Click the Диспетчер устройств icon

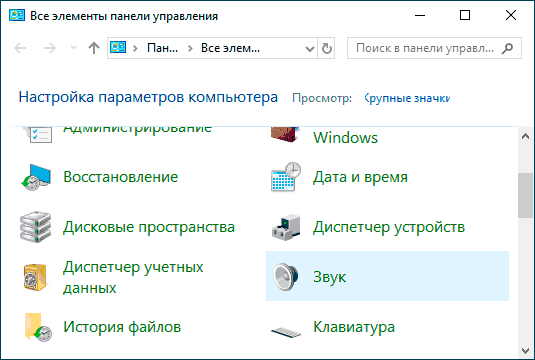(x=286, y=227)
